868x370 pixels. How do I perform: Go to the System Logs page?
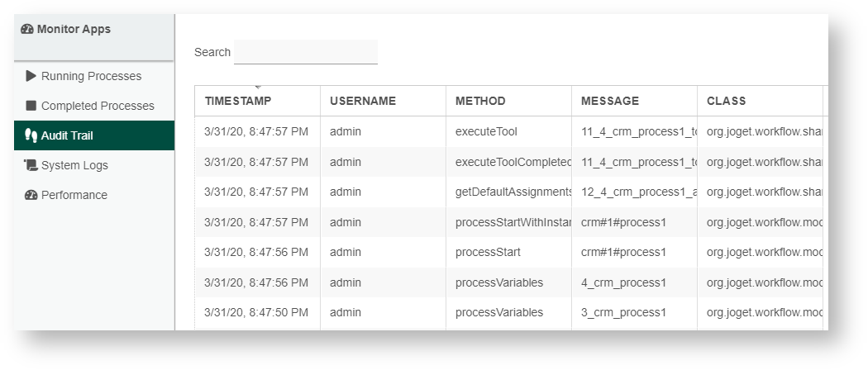click(74, 165)
